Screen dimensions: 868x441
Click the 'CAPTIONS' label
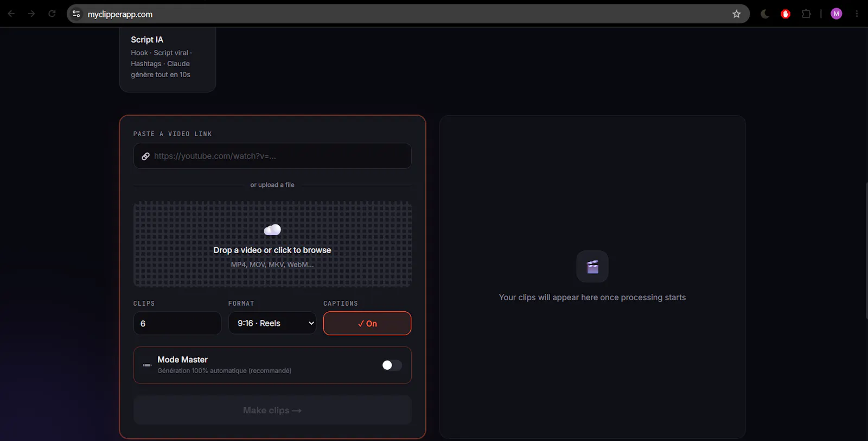coord(341,304)
